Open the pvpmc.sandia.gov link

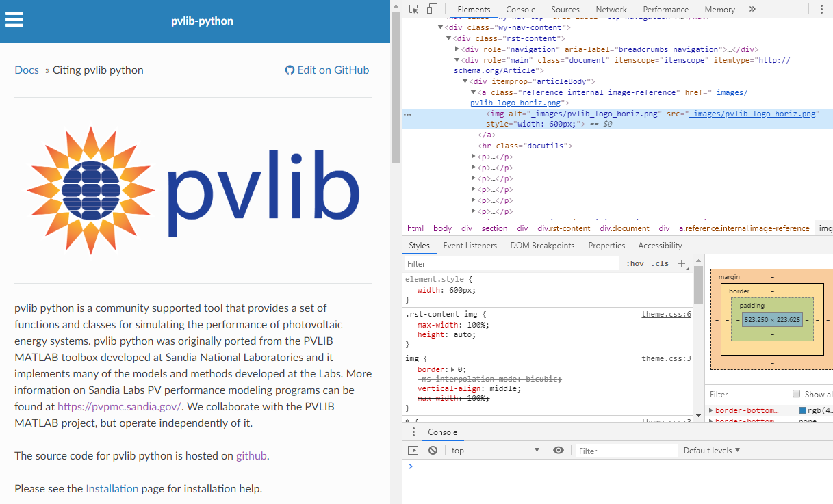(119, 406)
